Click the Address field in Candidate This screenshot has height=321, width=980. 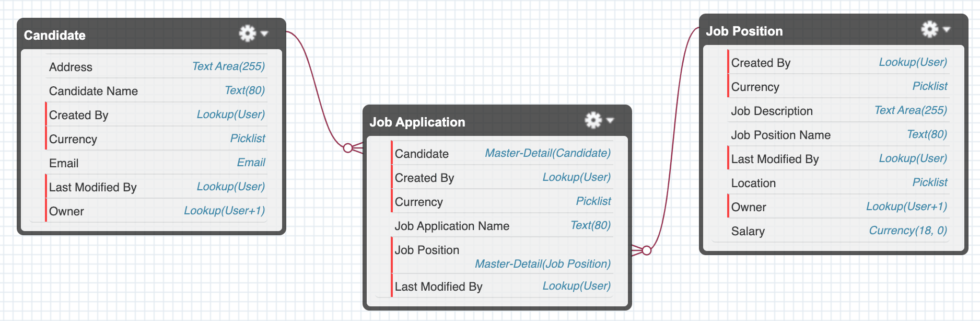[x=71, y=67]
